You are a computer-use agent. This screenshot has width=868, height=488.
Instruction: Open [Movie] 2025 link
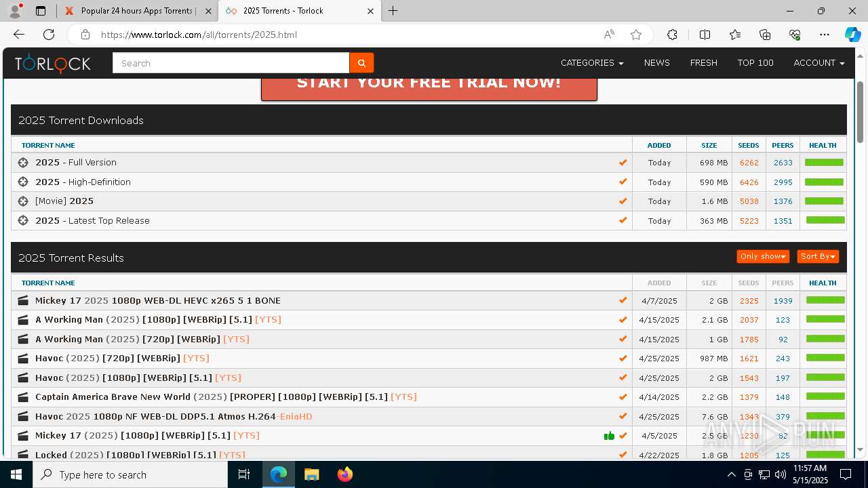(x=64, y=201)
